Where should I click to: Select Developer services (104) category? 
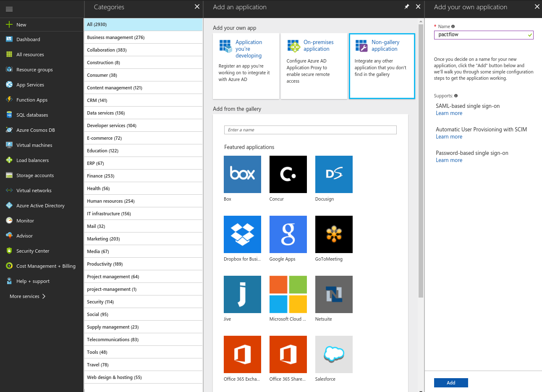point(143,125)
